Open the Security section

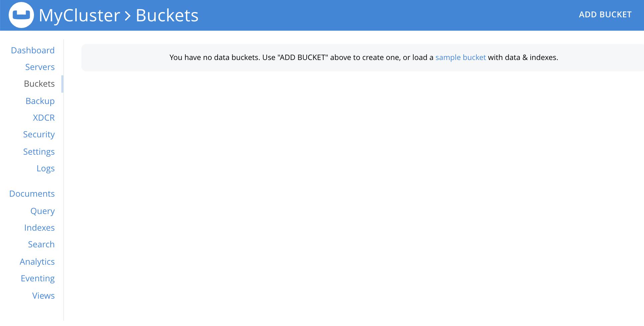(x=39, y=134)
